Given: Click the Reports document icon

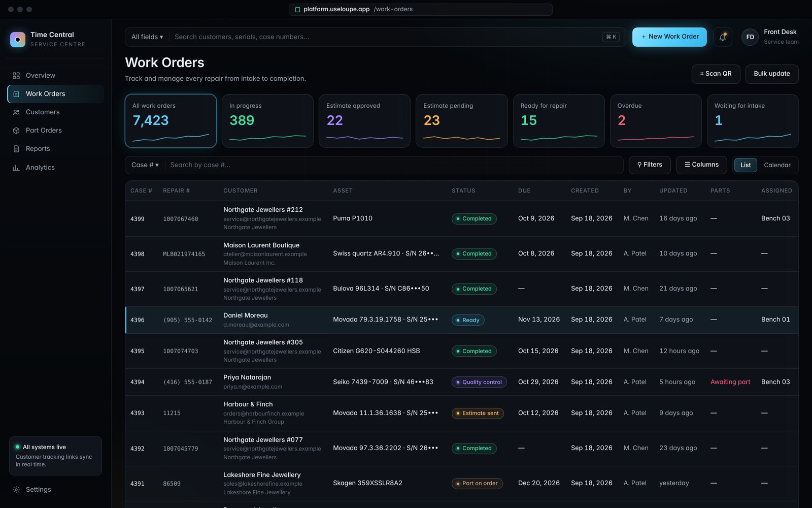Looking at the screenshot, I should 16,149.
